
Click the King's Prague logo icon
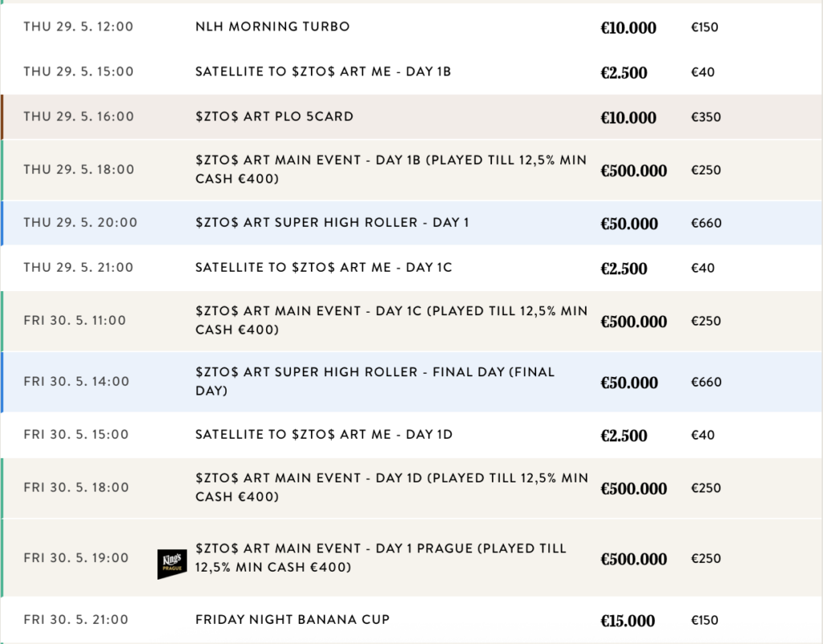(x=172, y=564)
